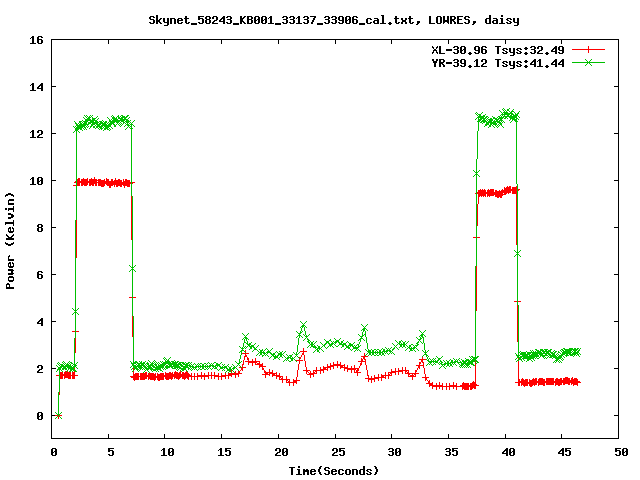Click the red data point at zero Kelvin
Screen dimensions: 640x480
click(58, 415)
